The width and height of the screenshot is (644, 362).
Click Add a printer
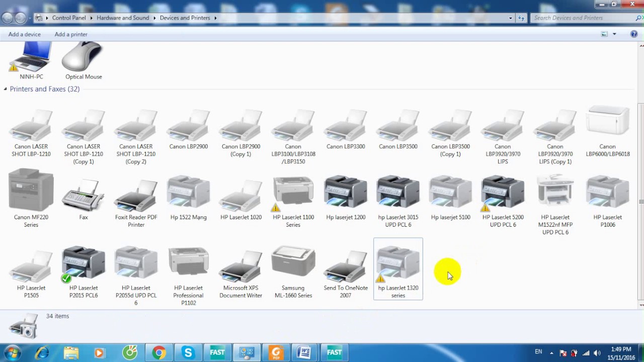(71, 34)
